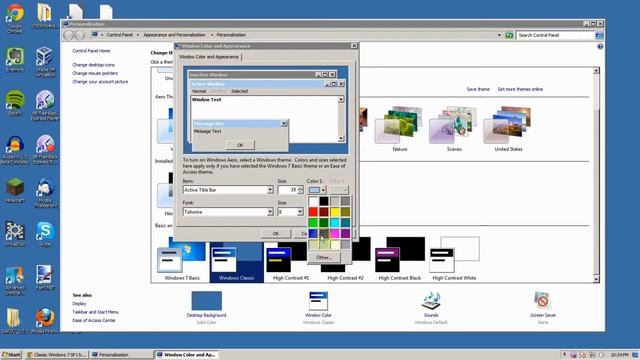Select the Window Color and Appearance tab

click(209, 57)
